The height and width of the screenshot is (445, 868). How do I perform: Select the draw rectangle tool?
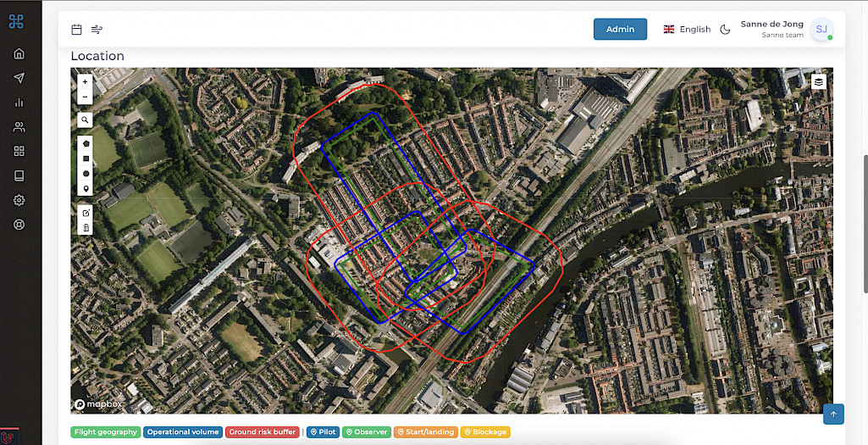click(x=86, y=159)
